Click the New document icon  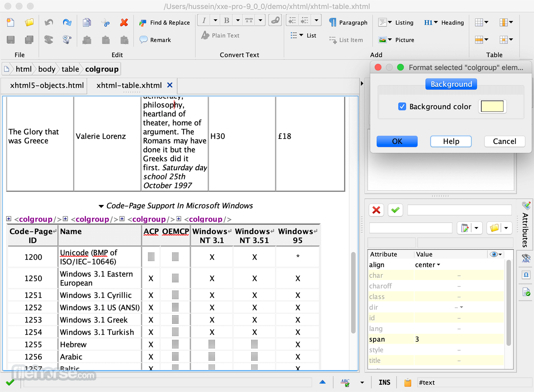coord(11,22)
